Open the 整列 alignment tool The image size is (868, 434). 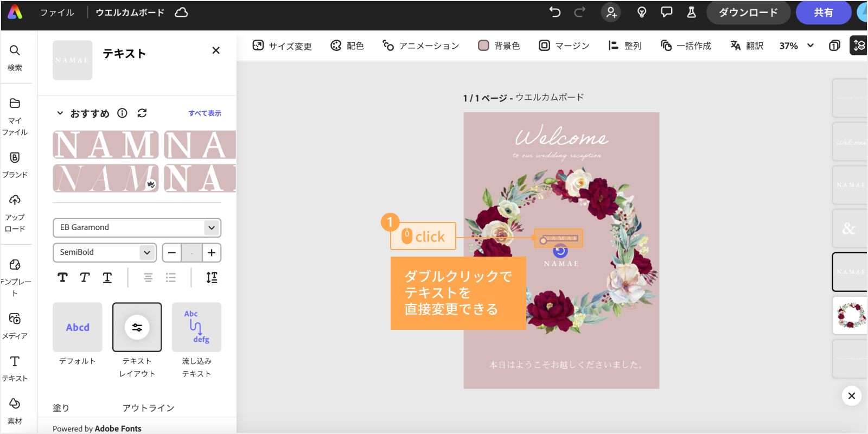coord(625,46)
